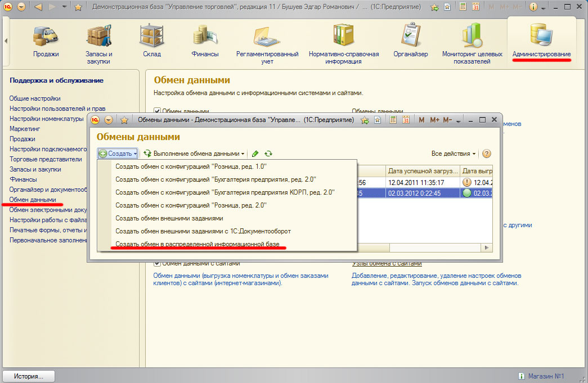Viewport: 588px width, 383px height.
Task: Toggle Обмен данными с сайтами checkbox
Action: tap(158, 263)
